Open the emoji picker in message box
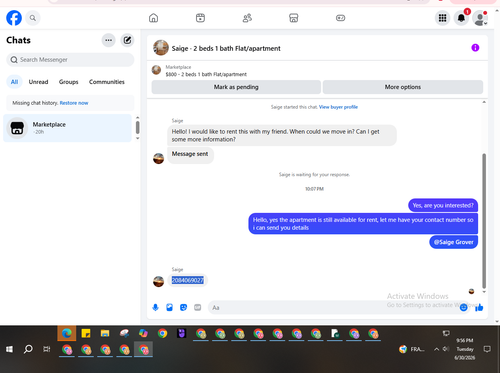 point(463,308)
